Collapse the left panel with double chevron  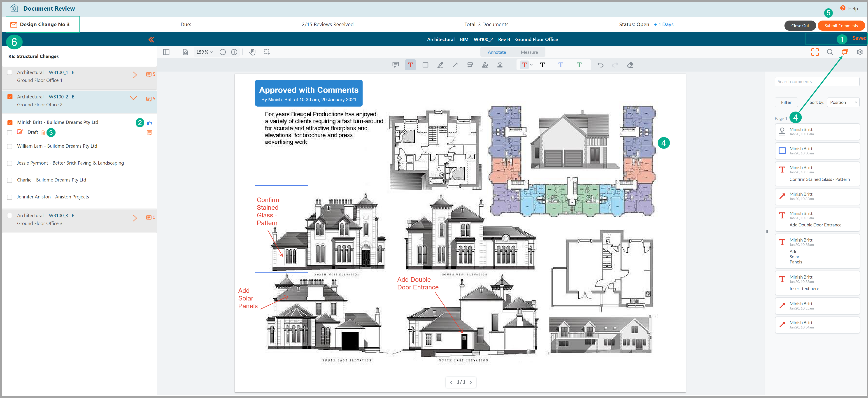(151, 40)
